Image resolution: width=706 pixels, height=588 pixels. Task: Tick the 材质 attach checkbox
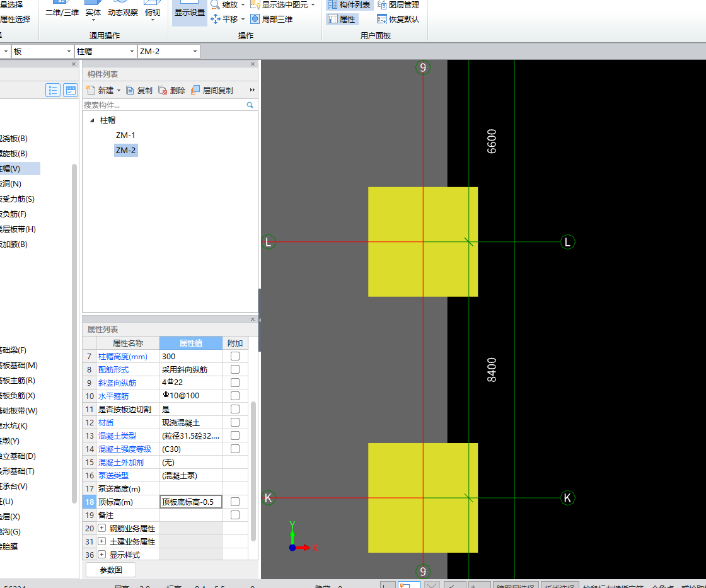click(235, 422)
